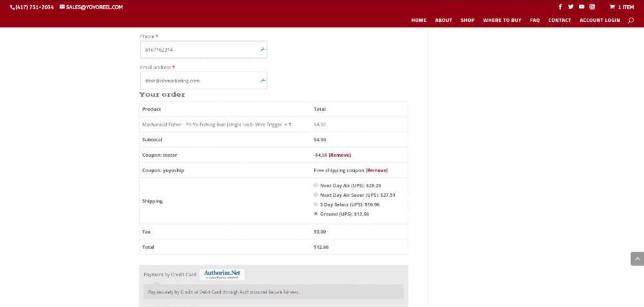Click the 'Your order' heading

(162, 95)
